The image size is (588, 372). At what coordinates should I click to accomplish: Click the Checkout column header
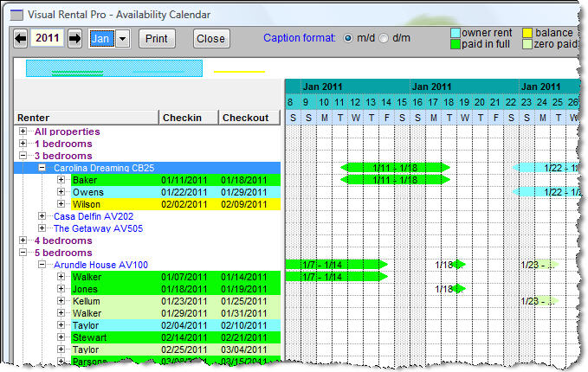[x=249, y=118]
